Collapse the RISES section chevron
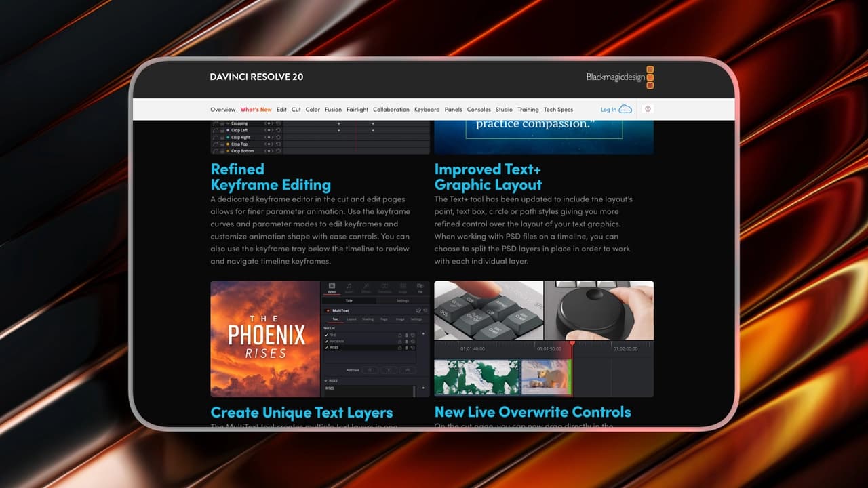 (326, 381)
